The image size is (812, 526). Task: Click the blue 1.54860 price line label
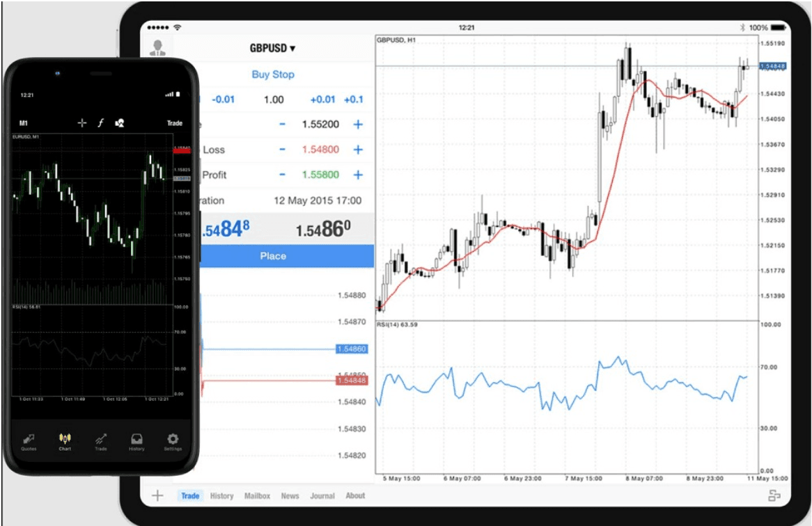pyautogui.click(x=352, y=349)
